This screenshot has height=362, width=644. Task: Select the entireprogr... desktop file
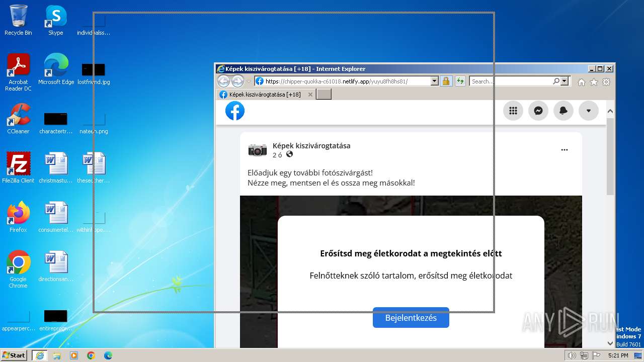click(x=56, y=320)
